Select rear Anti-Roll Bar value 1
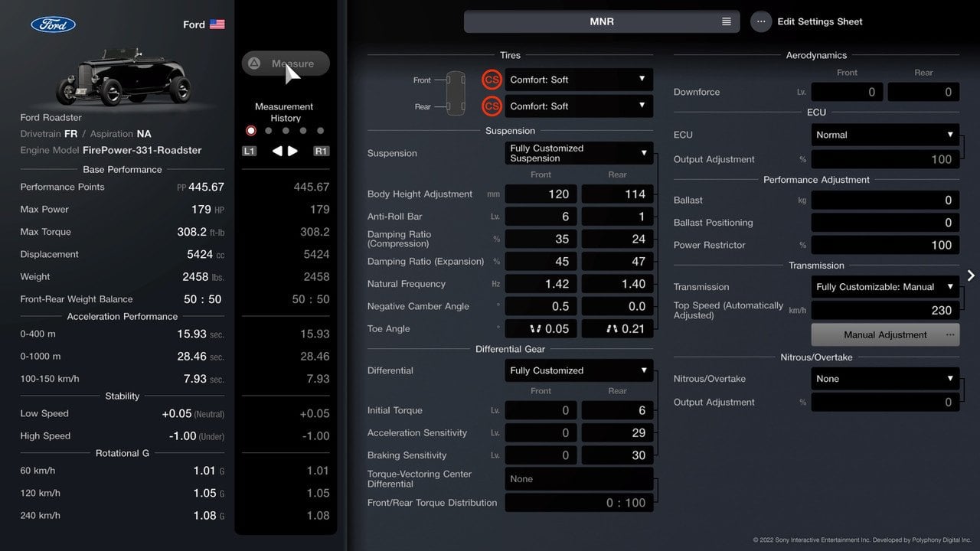The height and width of the screenshot is (551, 980). (617, 217)
